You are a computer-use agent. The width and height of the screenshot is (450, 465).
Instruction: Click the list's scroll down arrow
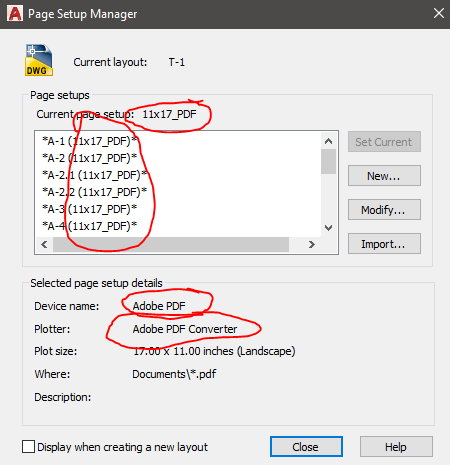point(328,228)
